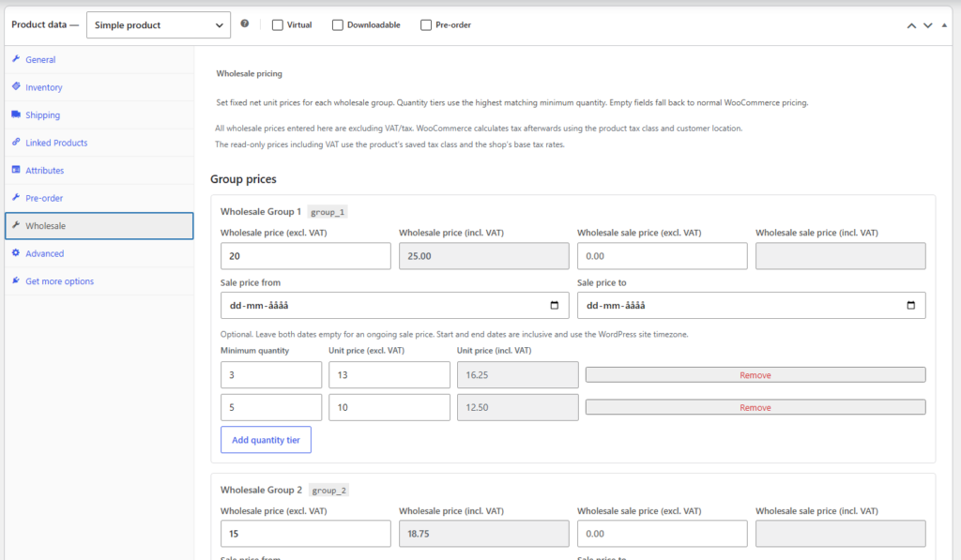Open calendar picker for Sale price from
This screenshot has height=560, width=961.
pyautogui.click(x=554, y=305)
